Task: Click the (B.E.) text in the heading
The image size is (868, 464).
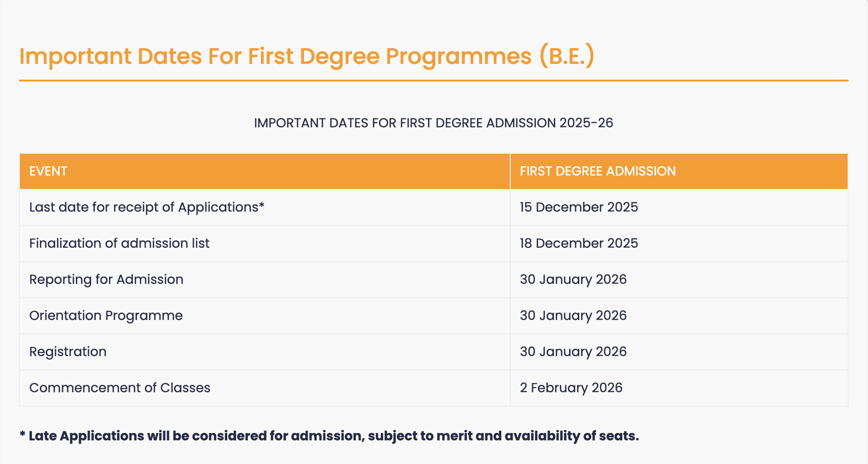Action: tap(567, 56)
